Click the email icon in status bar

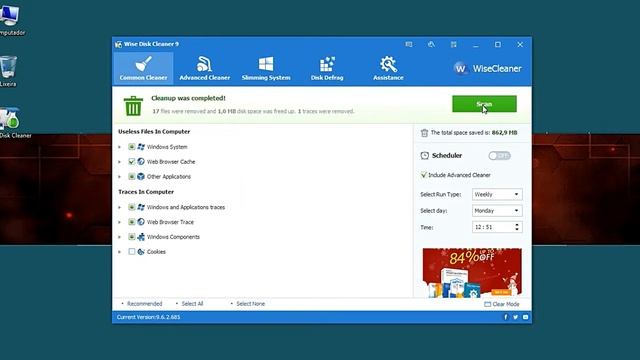(525, 317)
